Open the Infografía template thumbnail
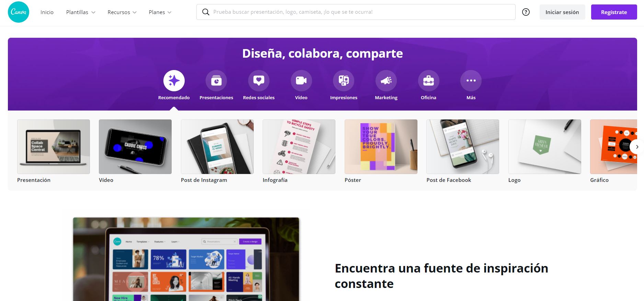Image resolution: width=644 pixels, height=301 pixels. click(299, 147)
